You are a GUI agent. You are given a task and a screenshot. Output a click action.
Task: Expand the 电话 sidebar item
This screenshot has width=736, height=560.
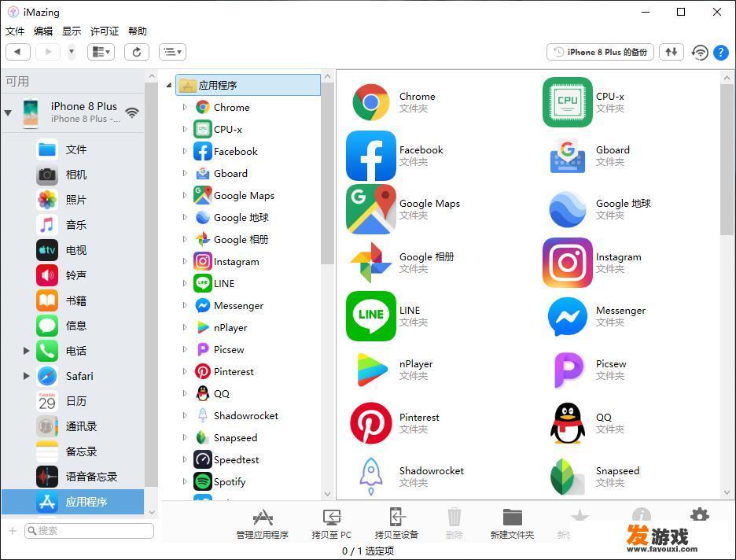(x=26, y=351)
